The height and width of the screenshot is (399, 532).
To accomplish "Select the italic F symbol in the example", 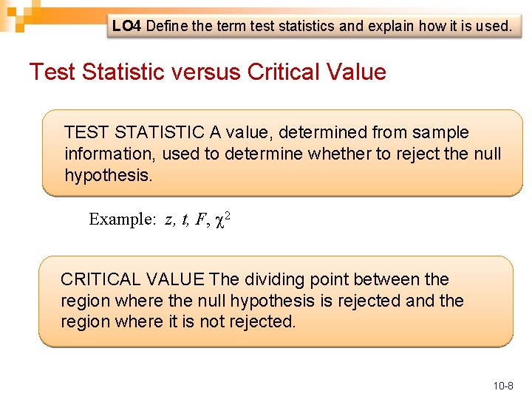I will click(x=200, y=219).
